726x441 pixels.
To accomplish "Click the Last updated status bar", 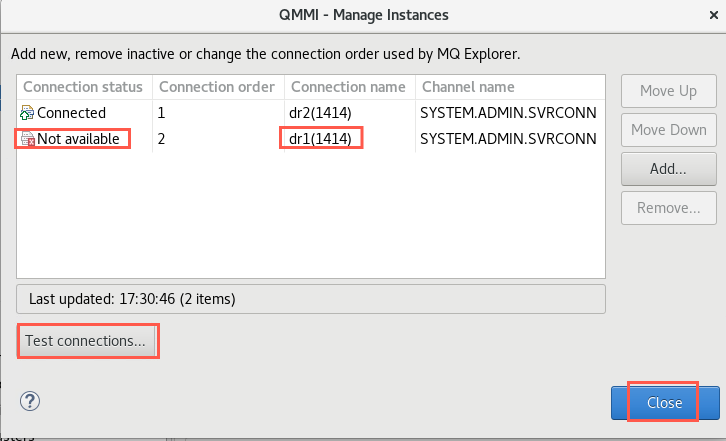I will pos(311,299).
